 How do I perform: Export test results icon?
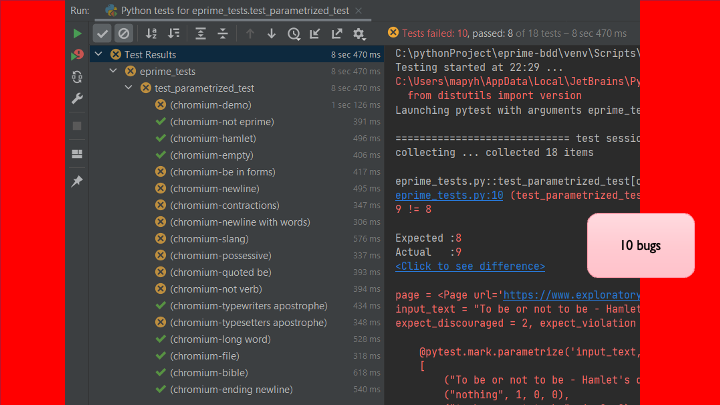[x=337, y=34]
